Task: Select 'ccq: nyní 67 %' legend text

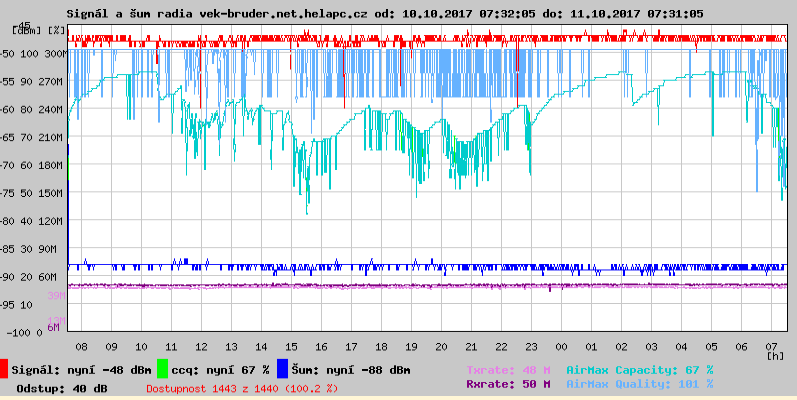Action: (220, 370)
